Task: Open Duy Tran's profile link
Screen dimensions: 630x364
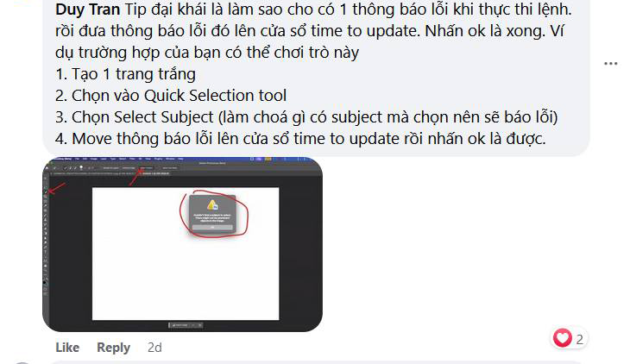Action: click(x=87, y=9)
